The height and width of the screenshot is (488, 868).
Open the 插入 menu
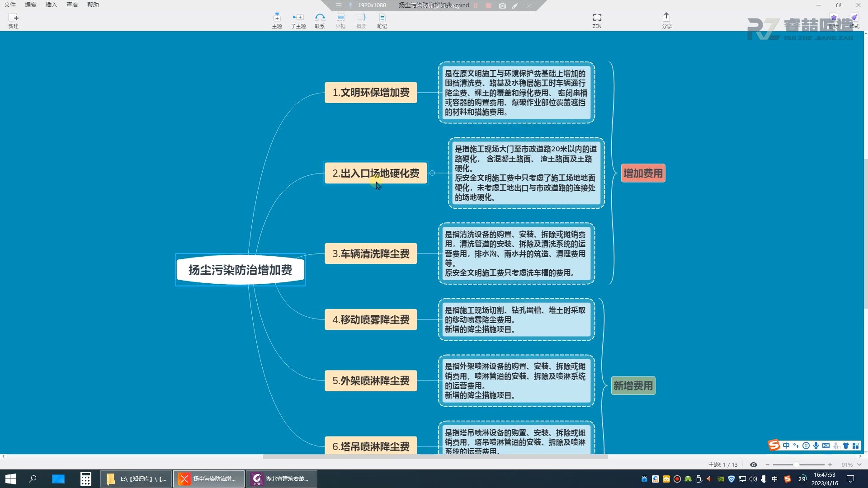pyautogui.click(x=51, y=5)
